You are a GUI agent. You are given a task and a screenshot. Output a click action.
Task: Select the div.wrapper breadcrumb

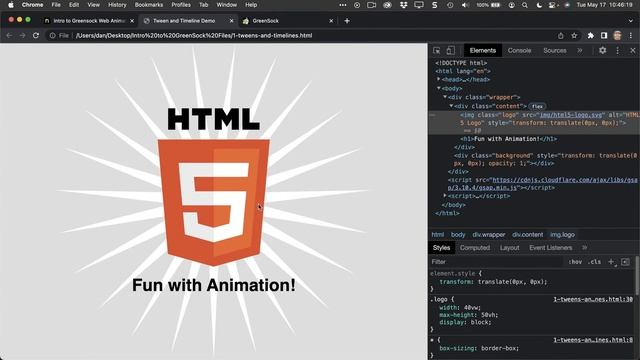489,235
